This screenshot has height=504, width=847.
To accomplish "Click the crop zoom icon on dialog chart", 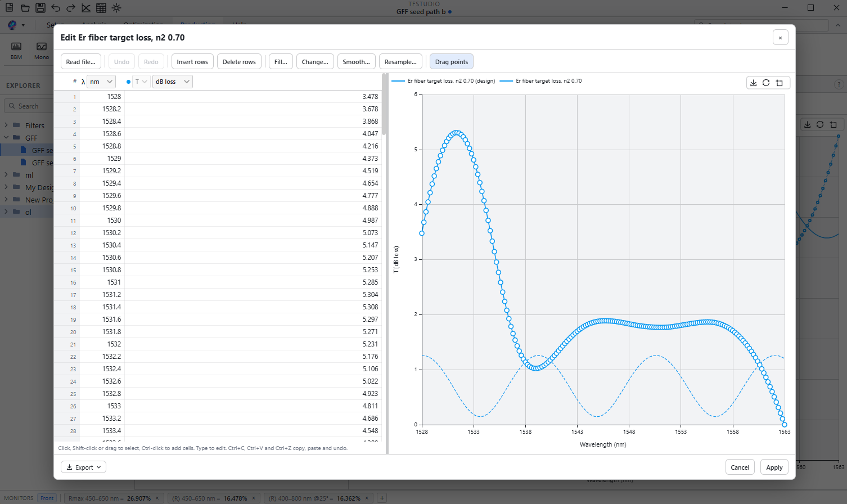I will click(779, 83).
